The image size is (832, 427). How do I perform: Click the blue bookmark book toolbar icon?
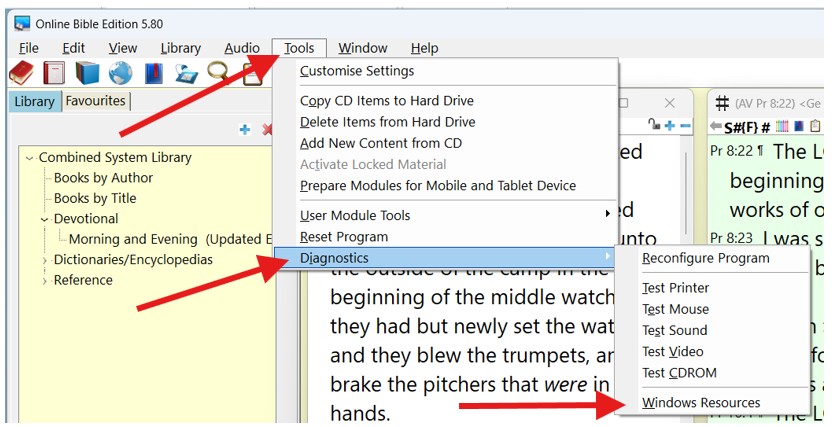click(x=153, y=73)
